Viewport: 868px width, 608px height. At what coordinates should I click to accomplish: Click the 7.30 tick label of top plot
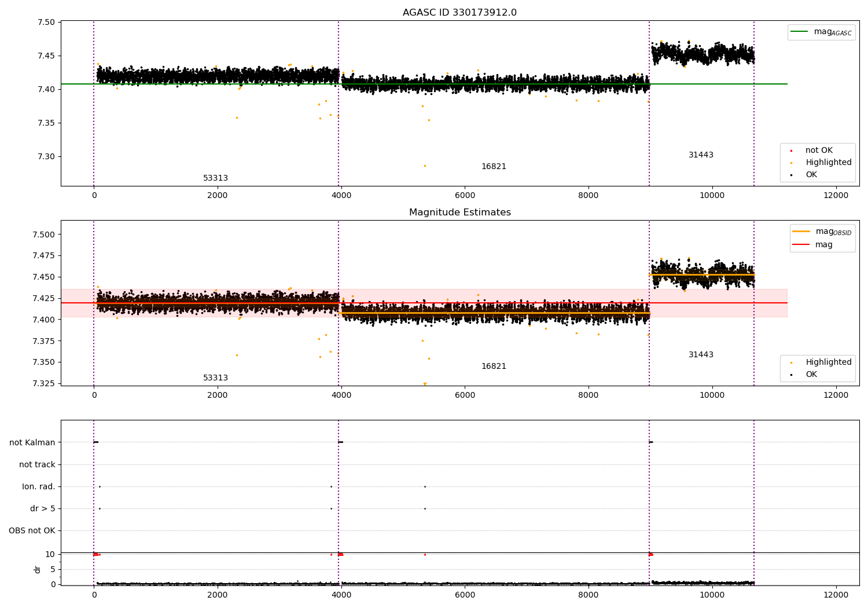(46, 157)
